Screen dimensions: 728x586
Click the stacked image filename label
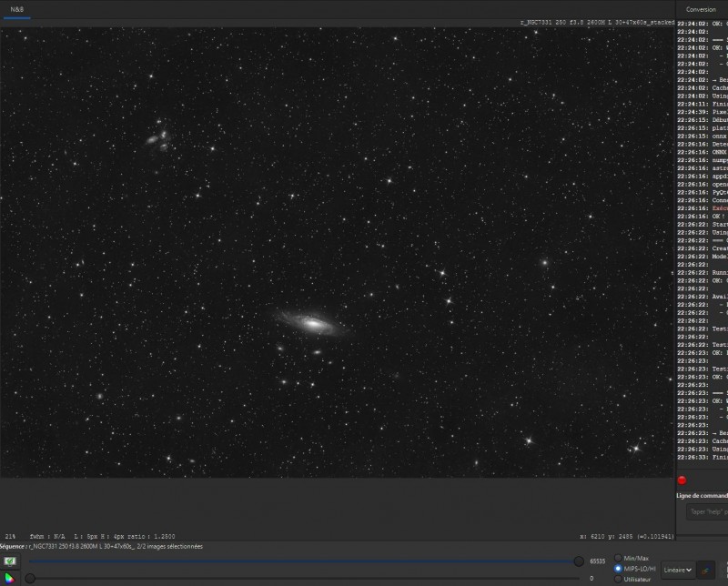[x=597, y=22]
